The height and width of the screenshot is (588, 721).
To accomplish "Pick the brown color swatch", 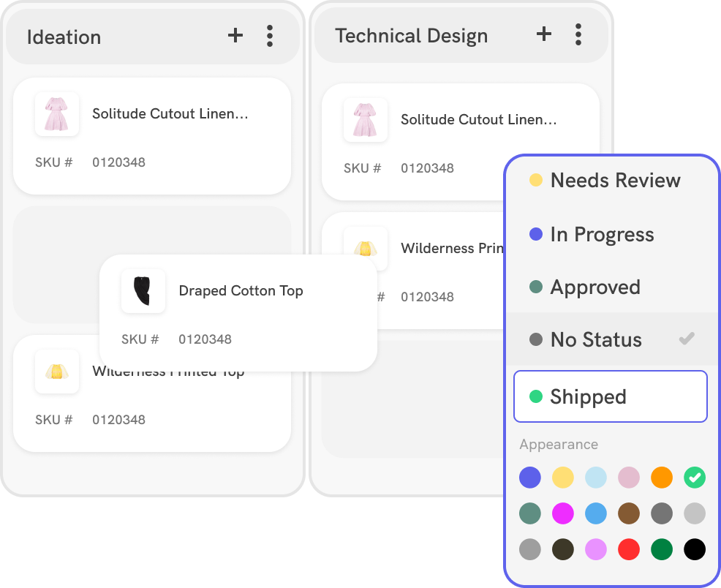I will tap(629, 513).
